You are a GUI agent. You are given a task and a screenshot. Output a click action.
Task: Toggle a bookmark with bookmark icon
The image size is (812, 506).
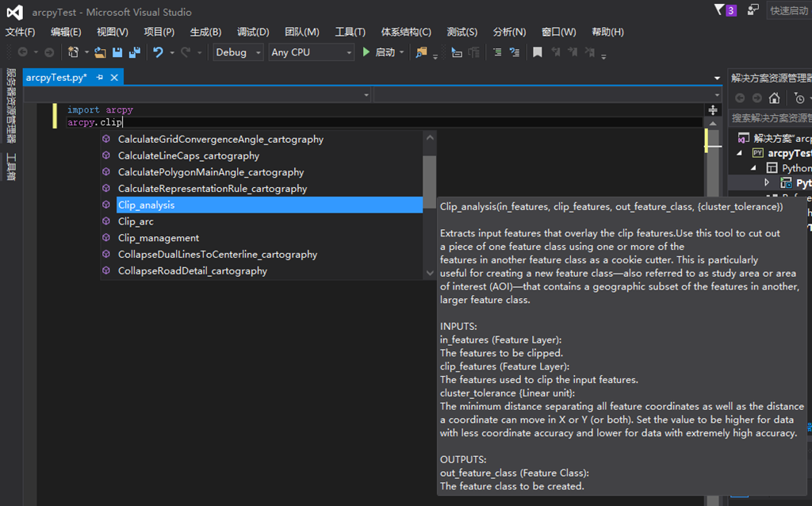[x=538, y=52]
